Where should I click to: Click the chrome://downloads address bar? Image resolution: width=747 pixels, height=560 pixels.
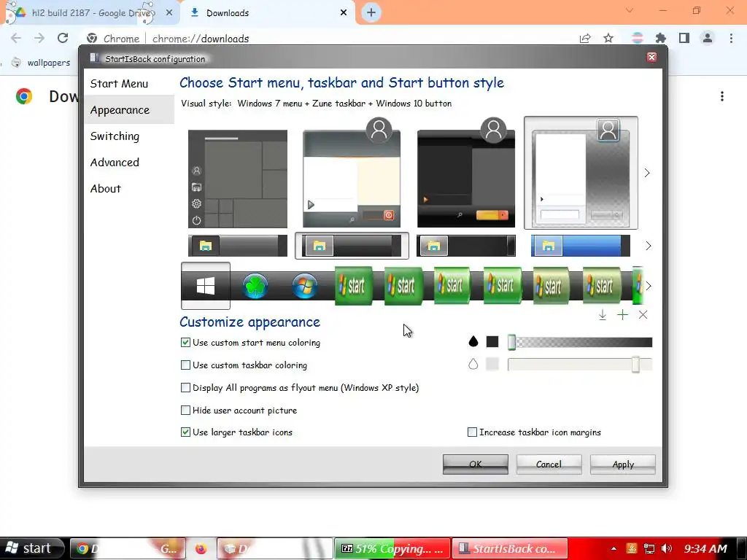(329, 38)
